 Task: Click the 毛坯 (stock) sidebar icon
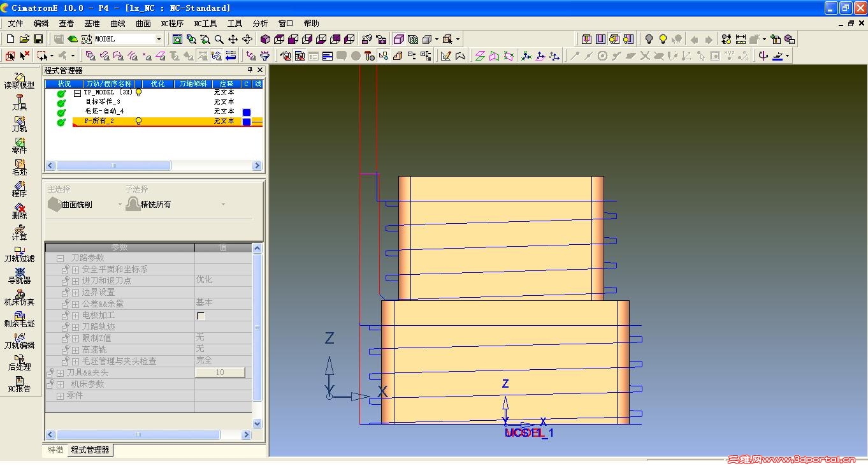tap(19, 167)
